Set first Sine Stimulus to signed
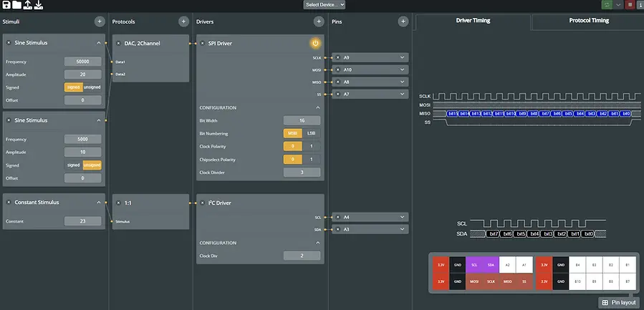 click(x=74, y=87)
